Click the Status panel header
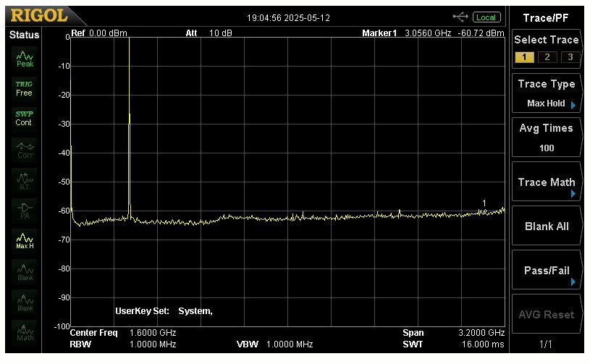Image resolution: width=590 pixels, height=364 pixels. (24, 35)
